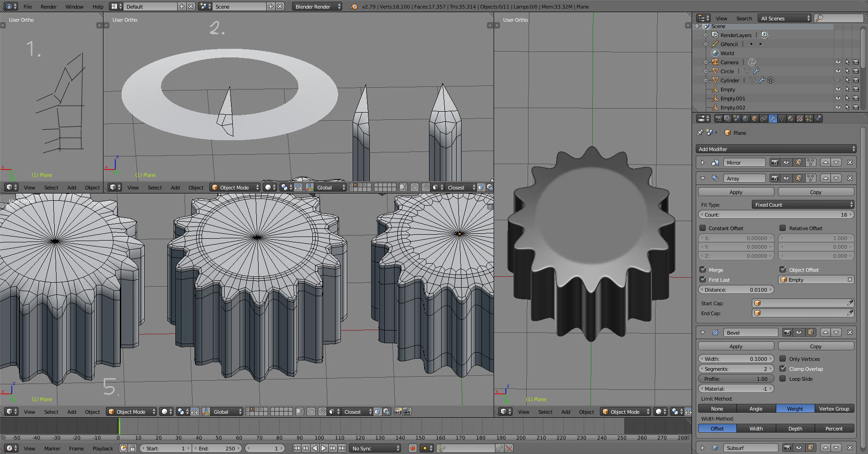Collapse the Array modifier panel

tap(703, 178)
